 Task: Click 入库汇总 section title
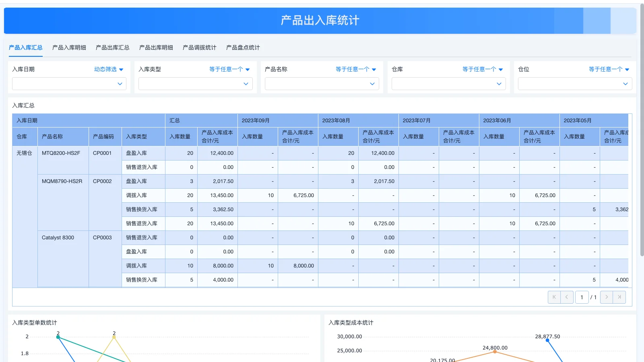click(23, 105)
